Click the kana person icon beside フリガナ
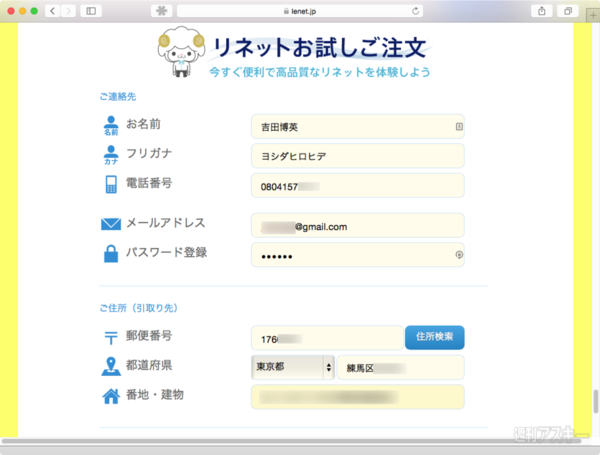 (x=111, y=155)
